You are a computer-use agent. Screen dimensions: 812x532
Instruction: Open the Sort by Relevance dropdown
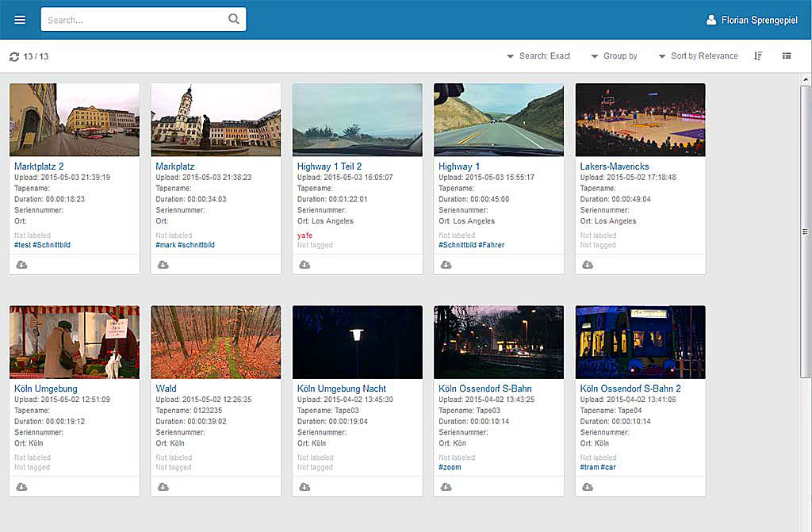[698, 56]
